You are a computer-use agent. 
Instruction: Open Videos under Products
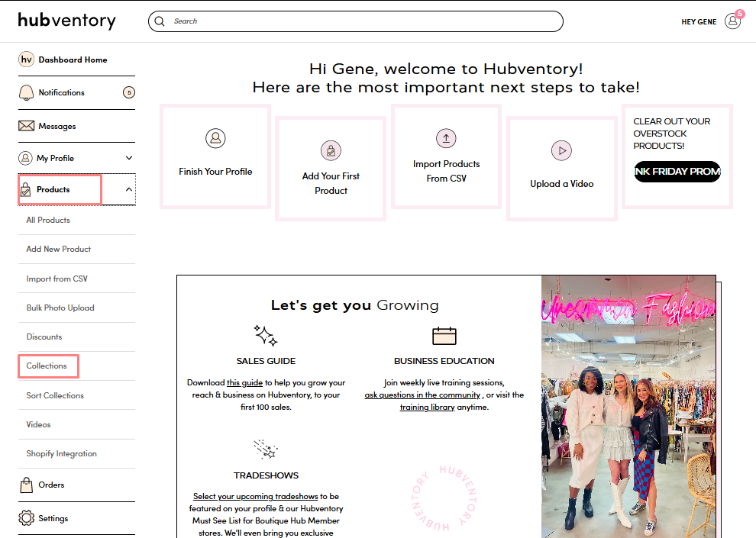[x=38, y=424]
